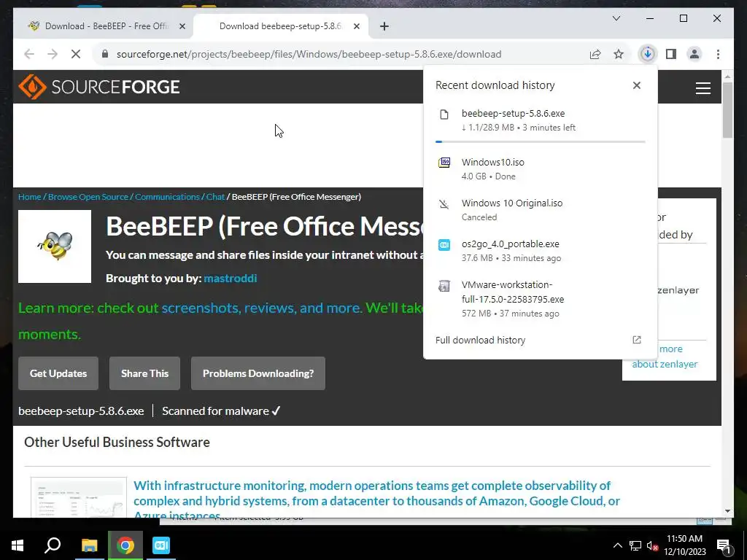Click the scrollbar down arrow
Screen dimensions: 747x560
pos(727,511)
